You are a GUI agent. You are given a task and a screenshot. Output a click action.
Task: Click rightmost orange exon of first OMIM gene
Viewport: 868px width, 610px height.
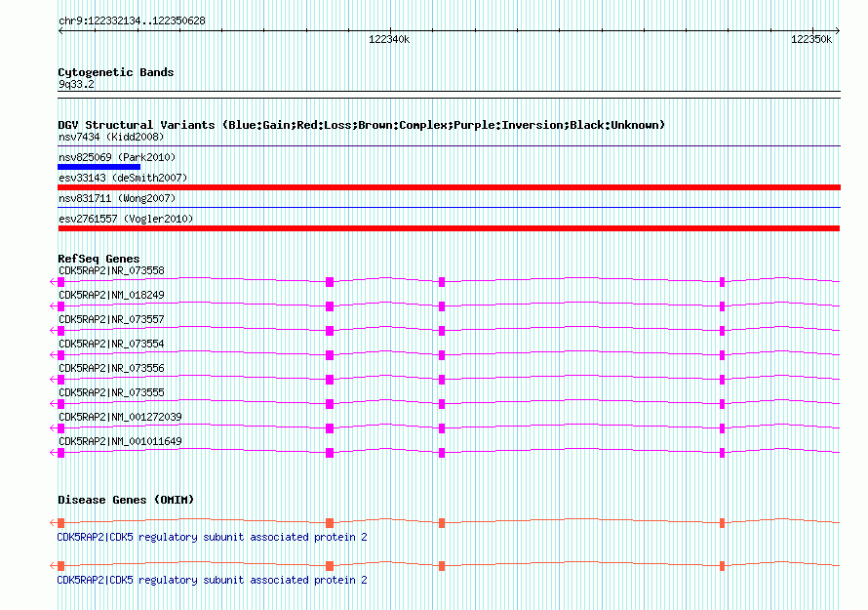[722, 523]
